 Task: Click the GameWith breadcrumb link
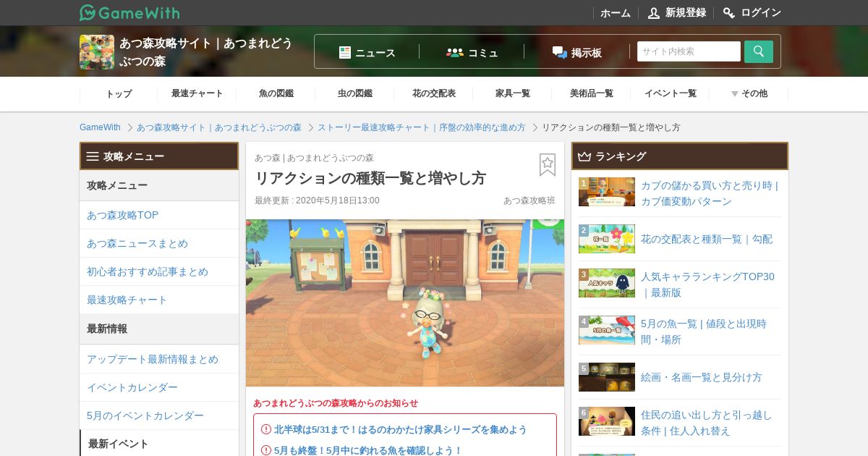(100, 127)
